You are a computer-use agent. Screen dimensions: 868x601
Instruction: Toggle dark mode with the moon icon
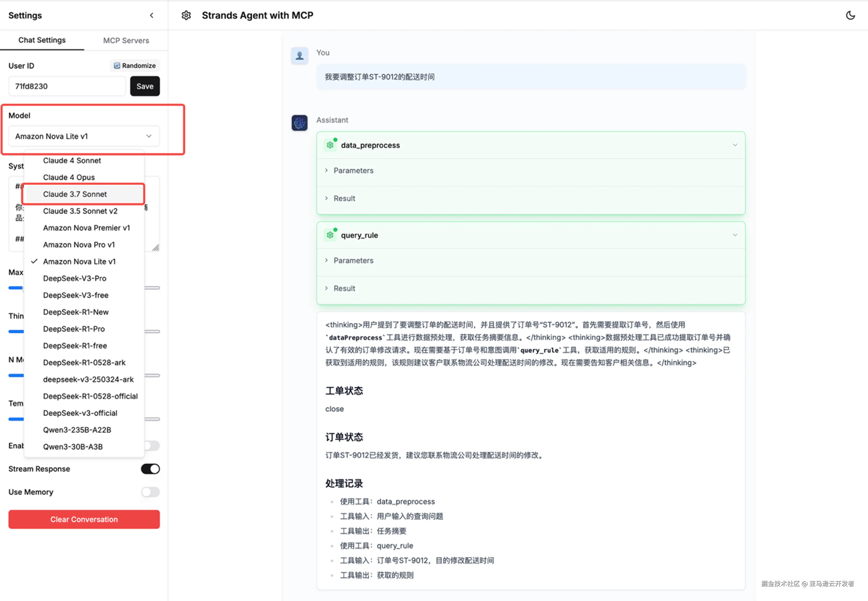850,15
